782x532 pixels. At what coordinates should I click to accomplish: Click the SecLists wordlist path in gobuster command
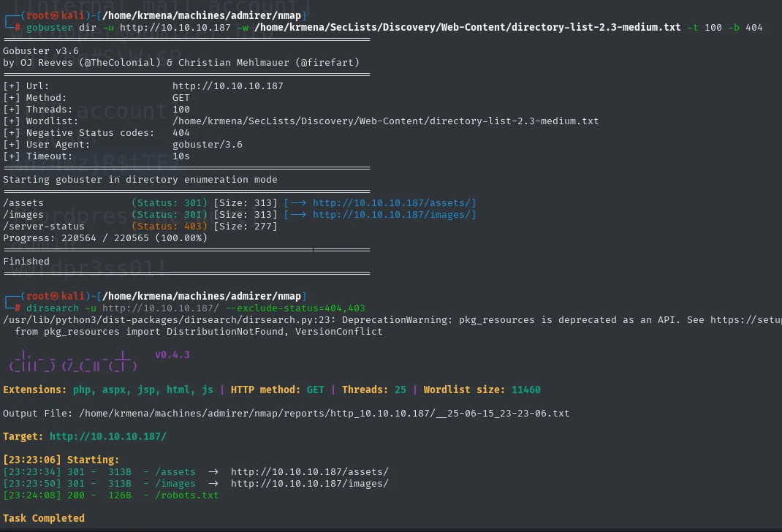[467, 28]
